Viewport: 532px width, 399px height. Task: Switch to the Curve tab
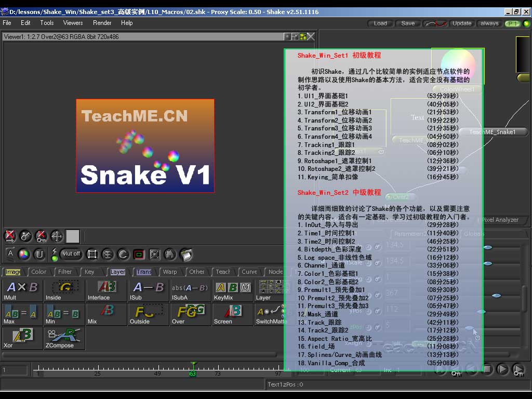249,272
